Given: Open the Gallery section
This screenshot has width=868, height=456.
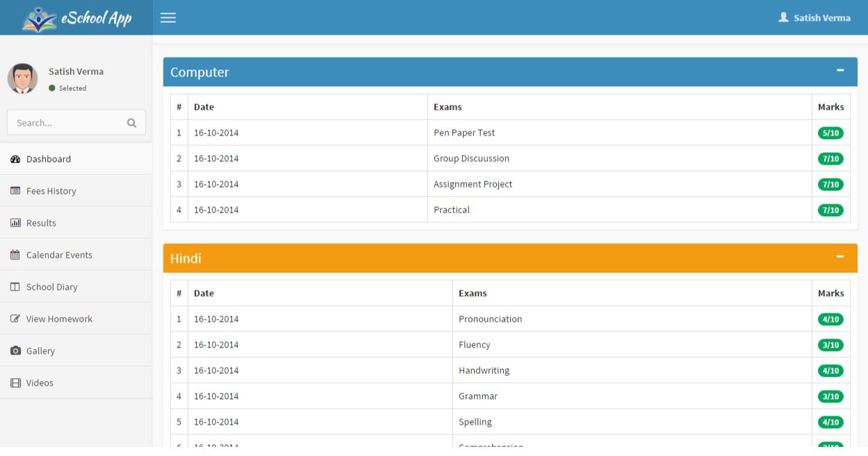Looking at the screenshot, I should pos(76,350).
